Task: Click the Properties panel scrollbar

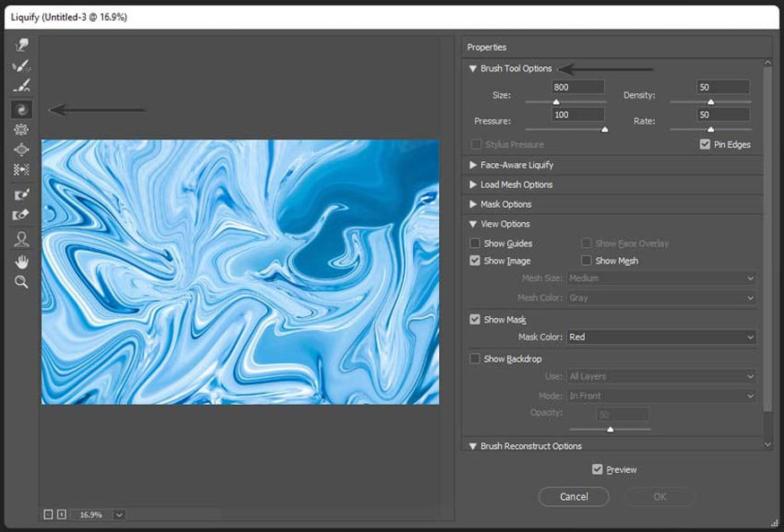Action: [768, 240]
